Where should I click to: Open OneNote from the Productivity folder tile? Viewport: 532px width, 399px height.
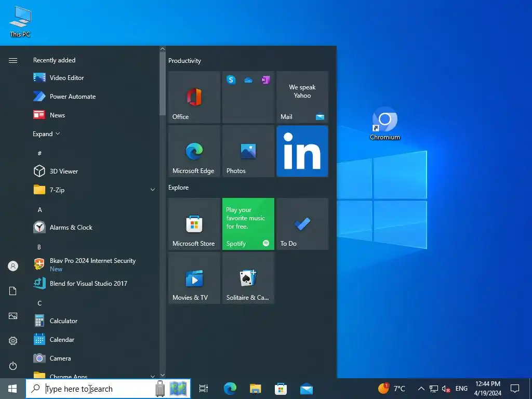(265, 79)
